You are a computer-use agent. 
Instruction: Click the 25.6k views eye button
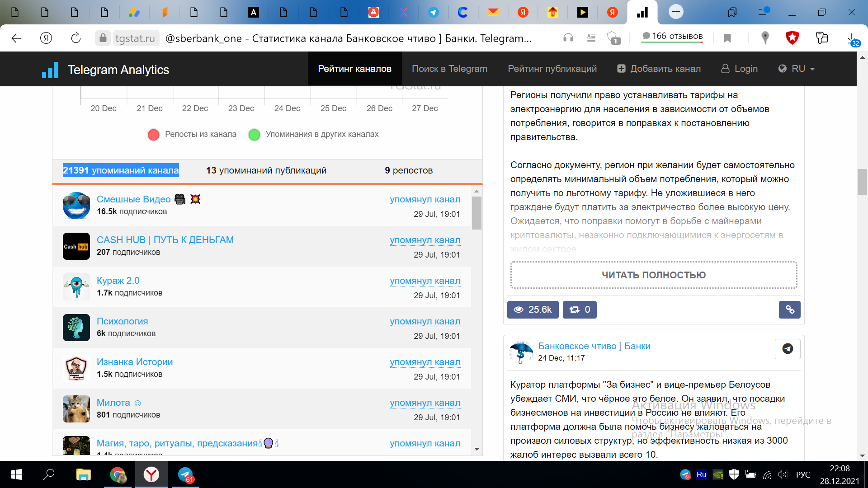pyautogui.click(x=533, y=310)
